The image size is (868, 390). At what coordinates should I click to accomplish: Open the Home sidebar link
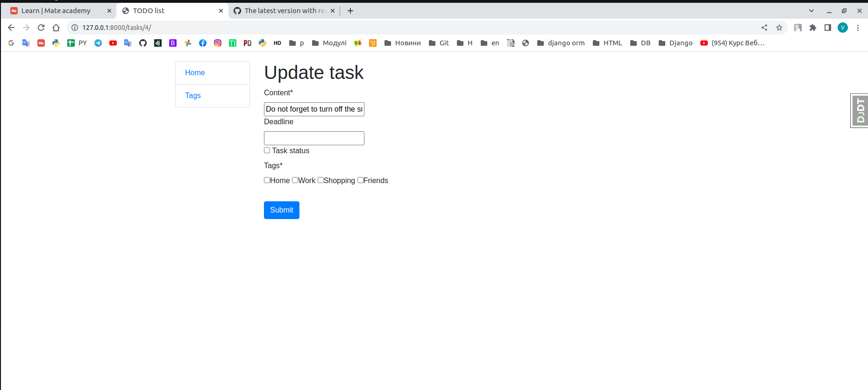click(x=195, y=73)
